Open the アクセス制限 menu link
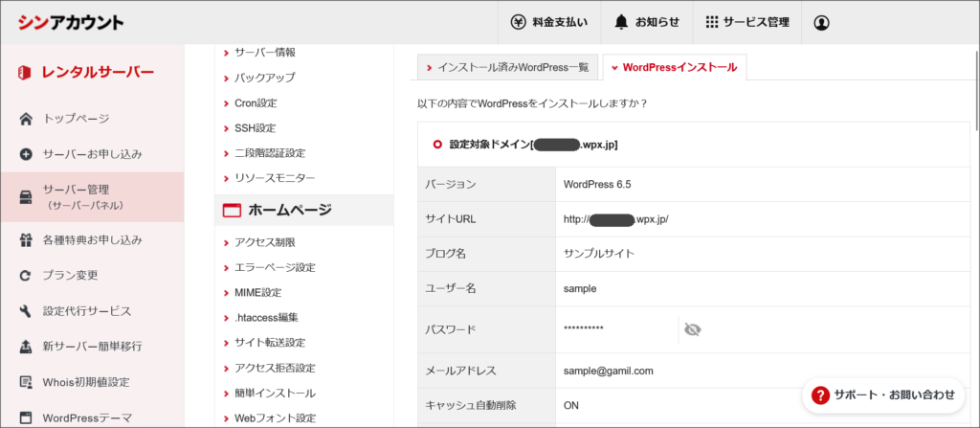This screenshot has height=428, width=980. [265, 242]
